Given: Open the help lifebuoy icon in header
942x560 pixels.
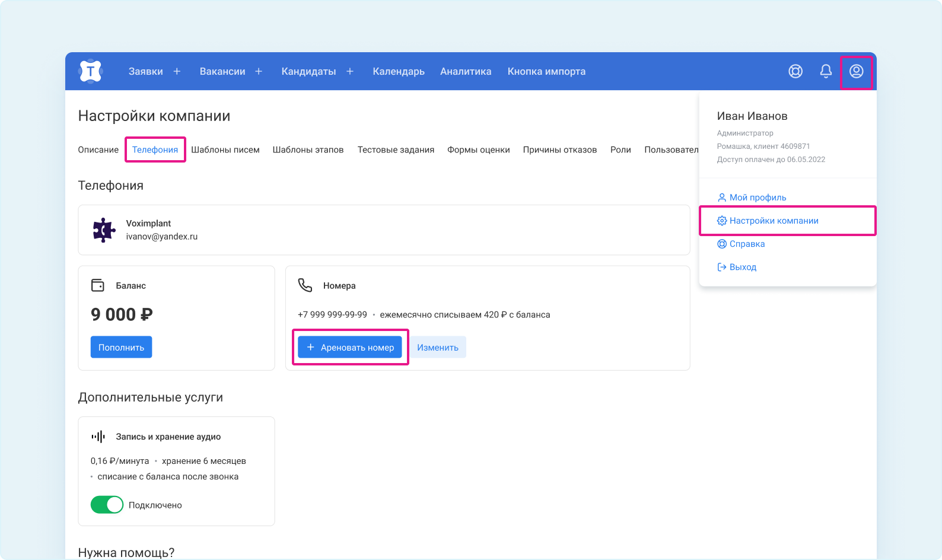Looking at the screenshot, I should click(795, 71).
